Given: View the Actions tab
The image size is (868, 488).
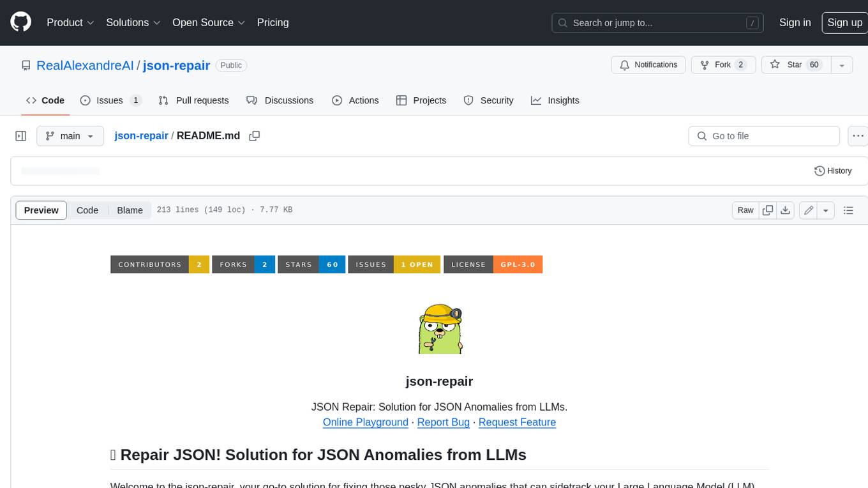Looking at the screenshot, I should [x=355, y=100].
